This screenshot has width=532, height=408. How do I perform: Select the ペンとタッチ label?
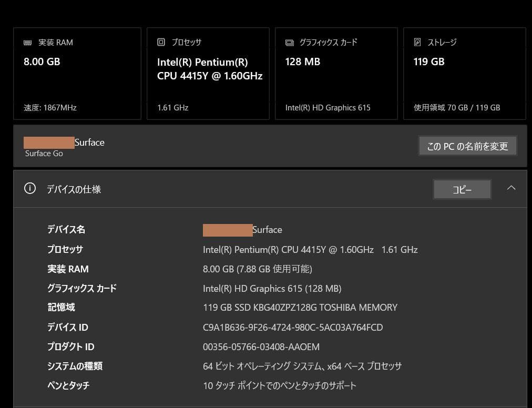pyautogui.click(x=68, y=385)
